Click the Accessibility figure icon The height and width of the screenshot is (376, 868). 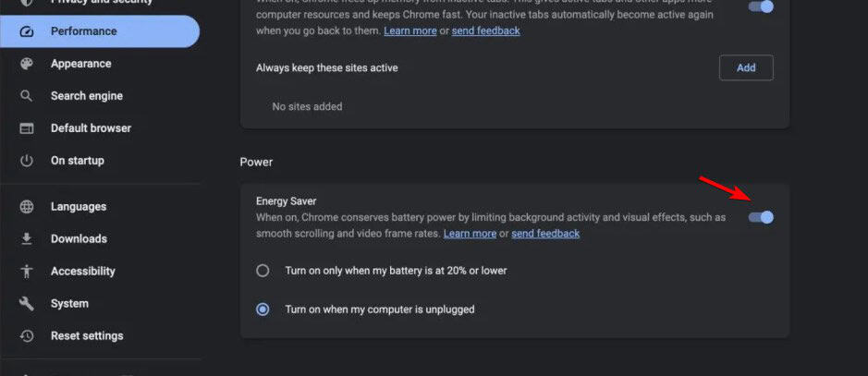point(27,272)
